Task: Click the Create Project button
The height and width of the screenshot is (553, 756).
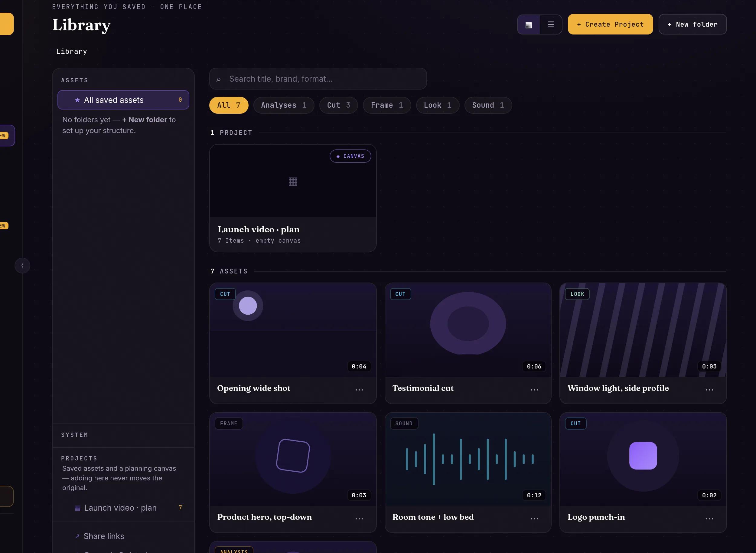Action: click(610, 24)
